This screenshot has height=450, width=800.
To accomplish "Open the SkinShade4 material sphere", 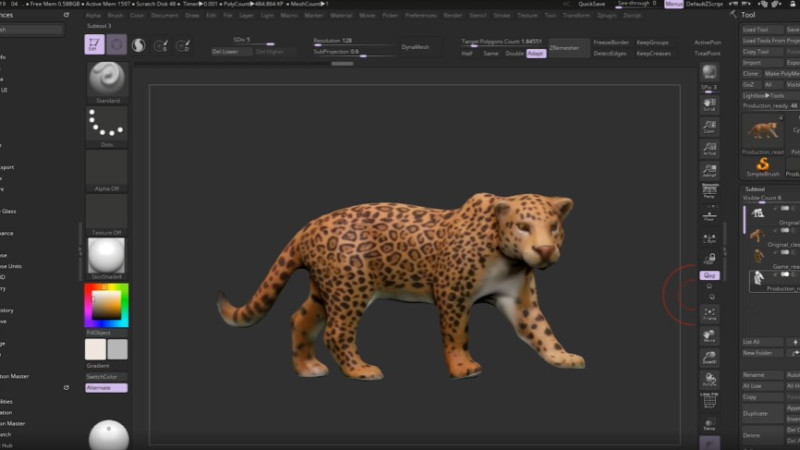I will [107, 256].
